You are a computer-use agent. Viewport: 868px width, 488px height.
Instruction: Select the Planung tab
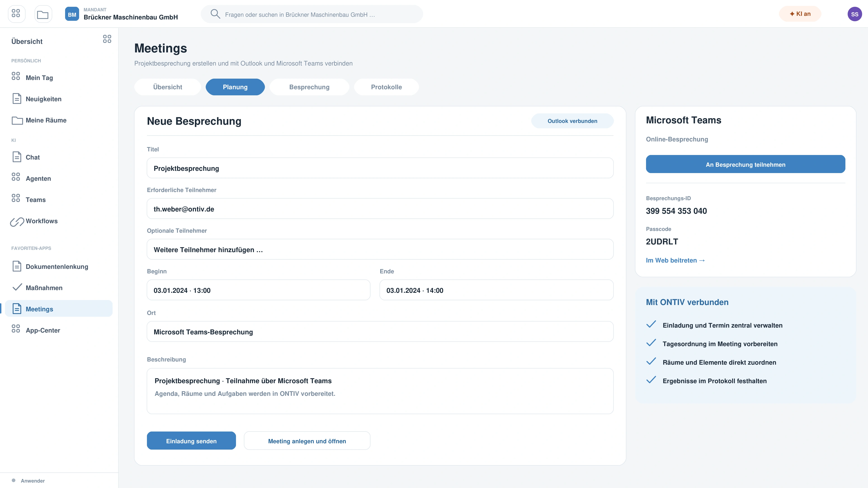[235, 87]
